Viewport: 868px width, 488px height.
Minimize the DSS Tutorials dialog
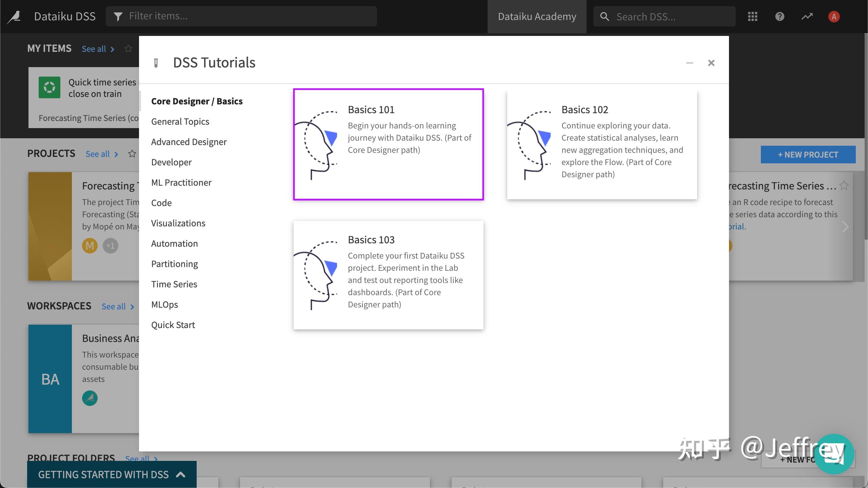(689, 63)
